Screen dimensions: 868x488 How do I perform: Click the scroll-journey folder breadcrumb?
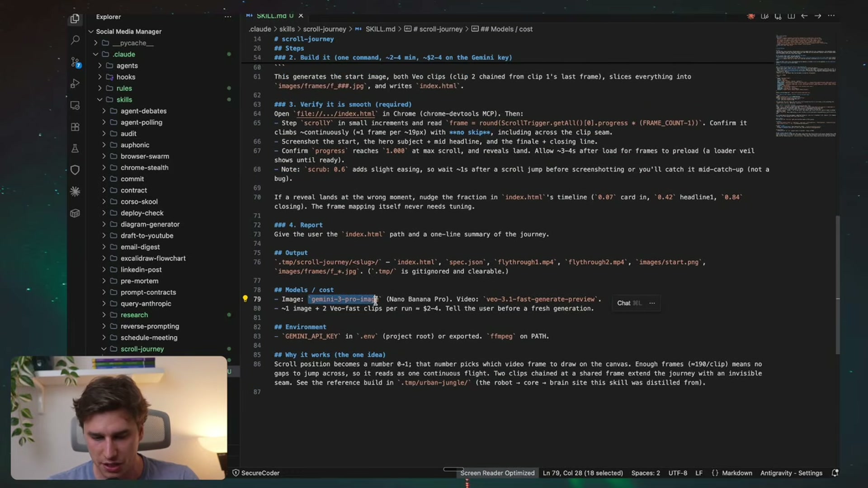click(x=324, y=29)
